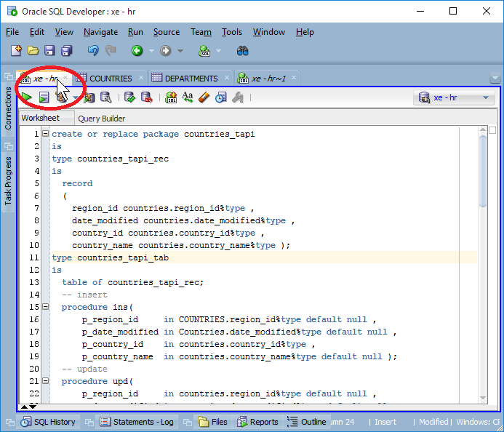Image resolution: width=504 pixels, height=432 pixels.
Task: Switch to the DEPARTMENTS tab
Action: [191, 79]
